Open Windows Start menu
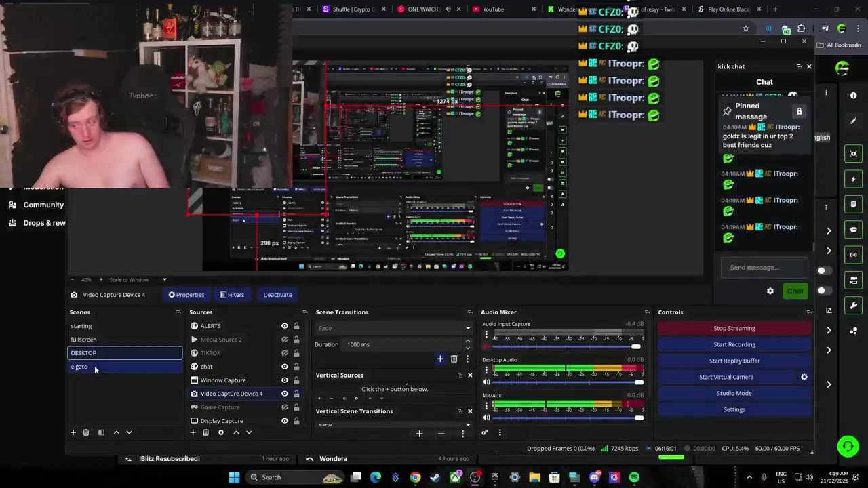 pyautogui.click(x=234, y=477)
